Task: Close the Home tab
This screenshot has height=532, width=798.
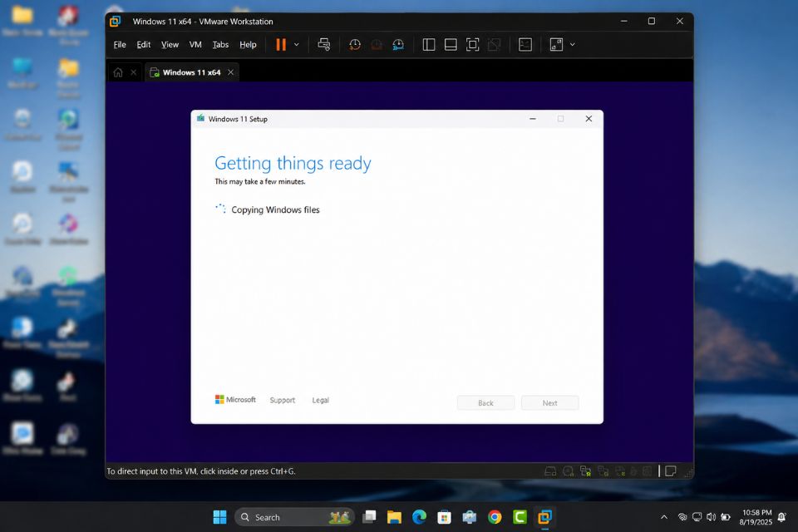Action: tap(133, 72)
